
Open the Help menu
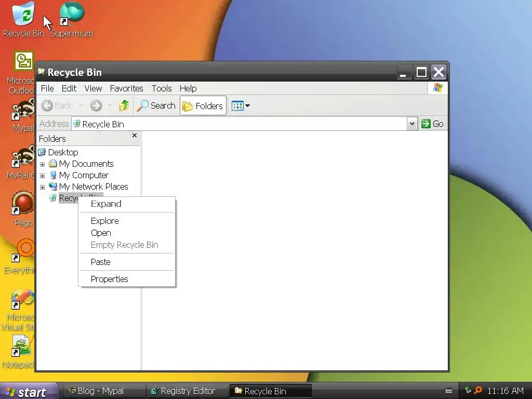[188, 88]
